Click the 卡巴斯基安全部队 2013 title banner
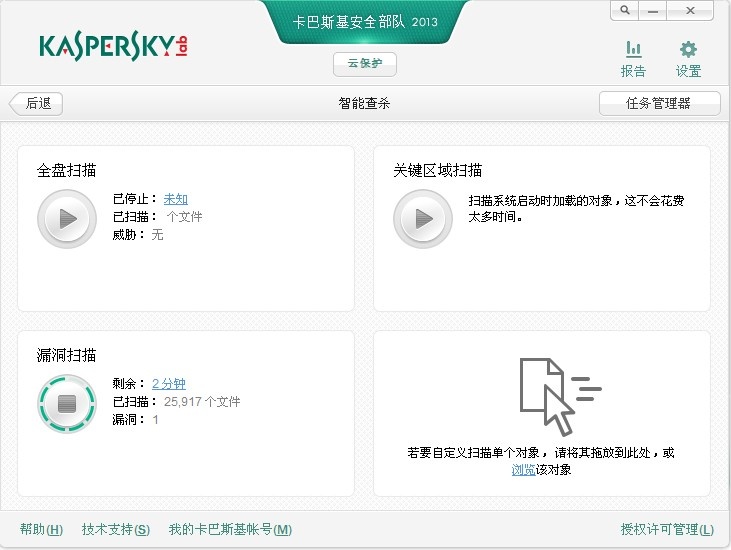This screenshot has width=731, height=550. (365, 22)
